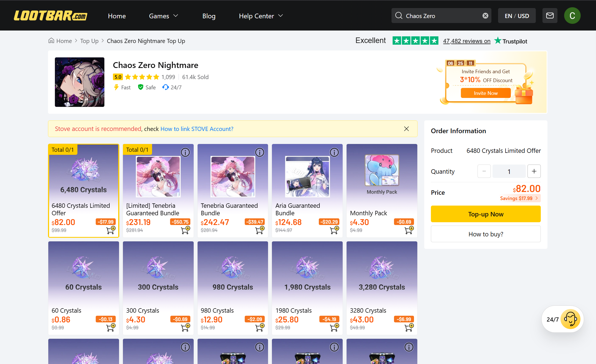Click the Home breadcrumb house icon
The image size is (596, 364).
[x=51, y=41]
